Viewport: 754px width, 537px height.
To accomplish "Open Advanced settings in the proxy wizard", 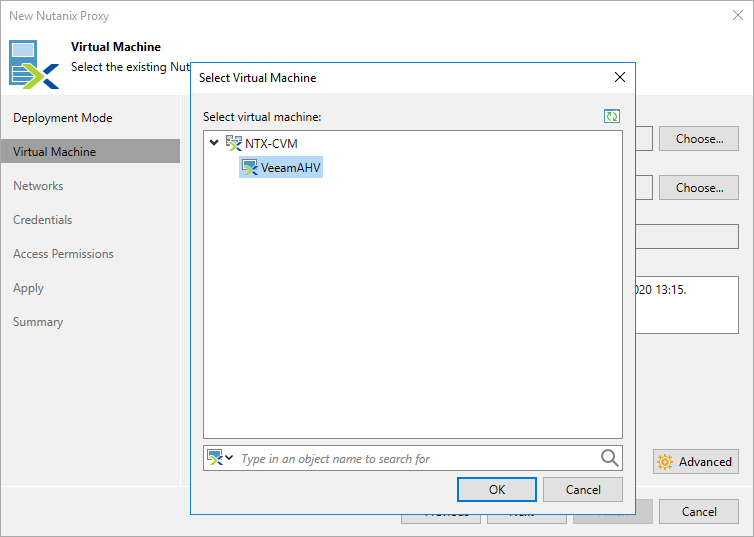I will click(x=695, y=462).
